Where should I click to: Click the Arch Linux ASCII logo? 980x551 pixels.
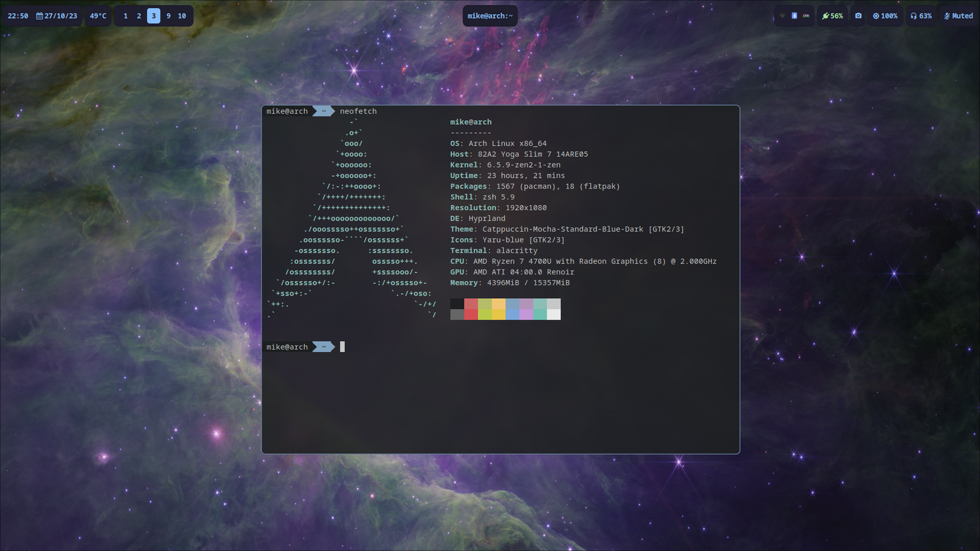[352, 218]
